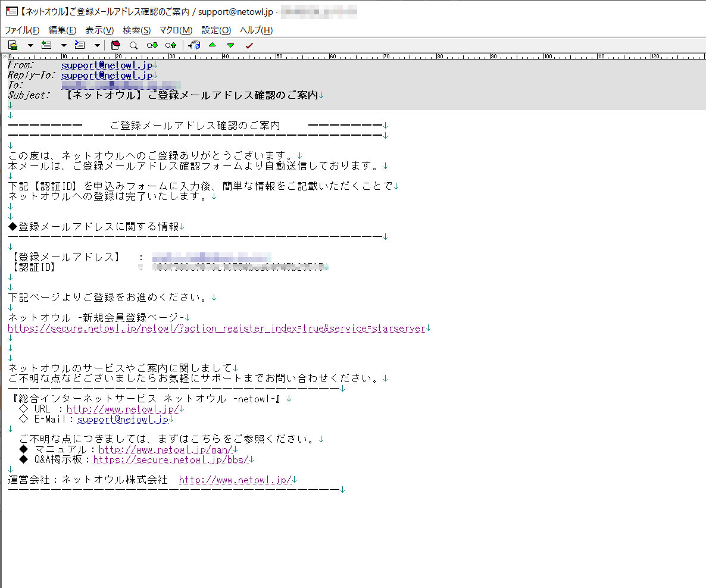
Task: Click the send/receive mailbox toolbar icon
Action: point(194,45)
